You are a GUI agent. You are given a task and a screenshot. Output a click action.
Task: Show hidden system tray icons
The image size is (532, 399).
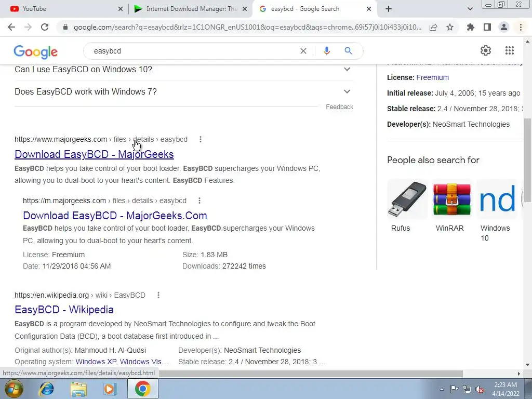pos(442,389)
